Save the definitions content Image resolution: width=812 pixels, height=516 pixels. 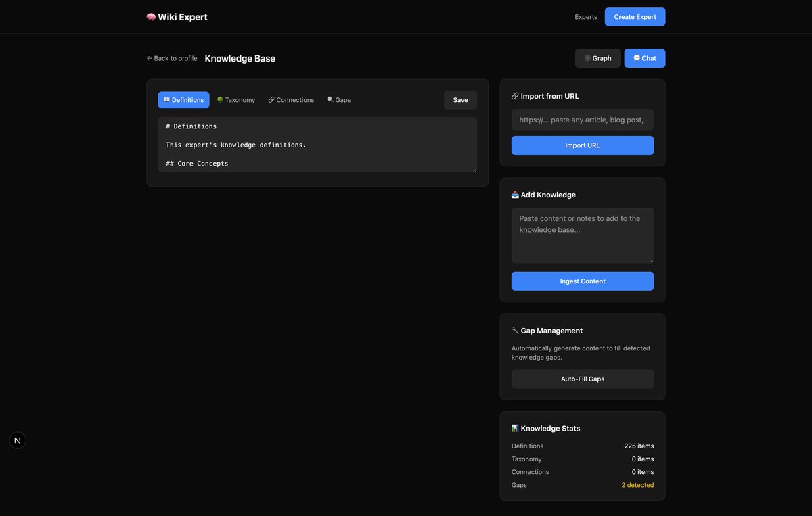pyautogui.click(x=461, y=100)
